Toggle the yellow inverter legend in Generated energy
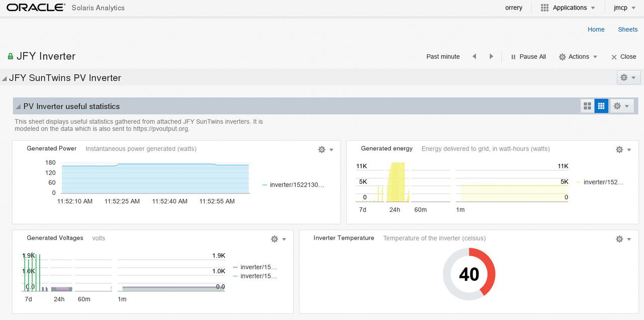 [x=600, y=182]
